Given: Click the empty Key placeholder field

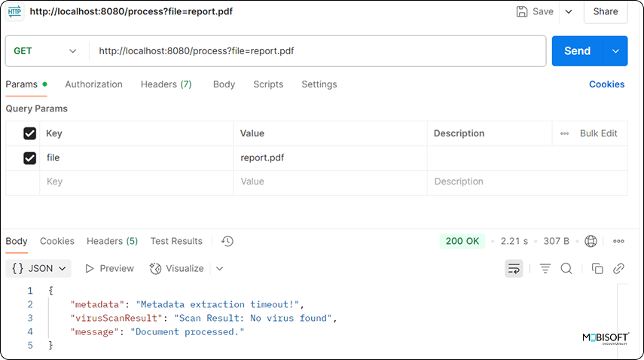Looking at the screenshot, I should click(x=136, y=182).
